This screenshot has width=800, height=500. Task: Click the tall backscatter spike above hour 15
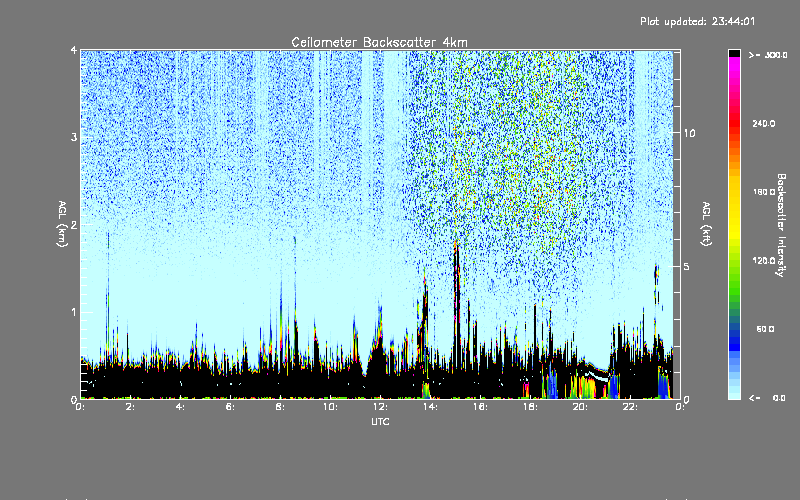457,306
